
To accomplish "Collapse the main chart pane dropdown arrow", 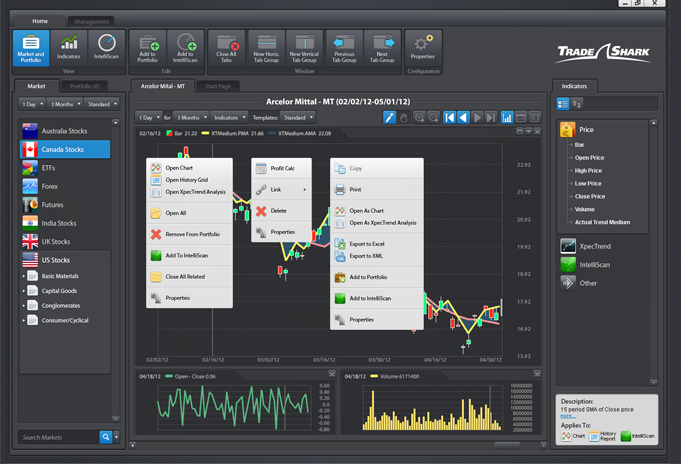I will (528, 131).
